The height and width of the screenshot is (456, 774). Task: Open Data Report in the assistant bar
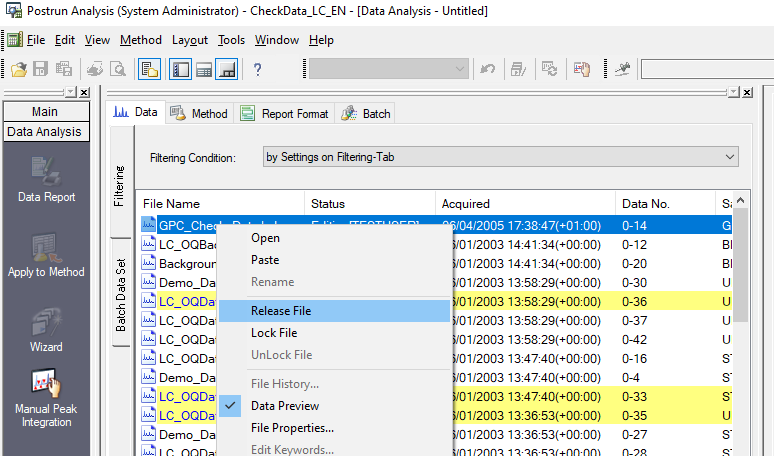pos(46,179)
